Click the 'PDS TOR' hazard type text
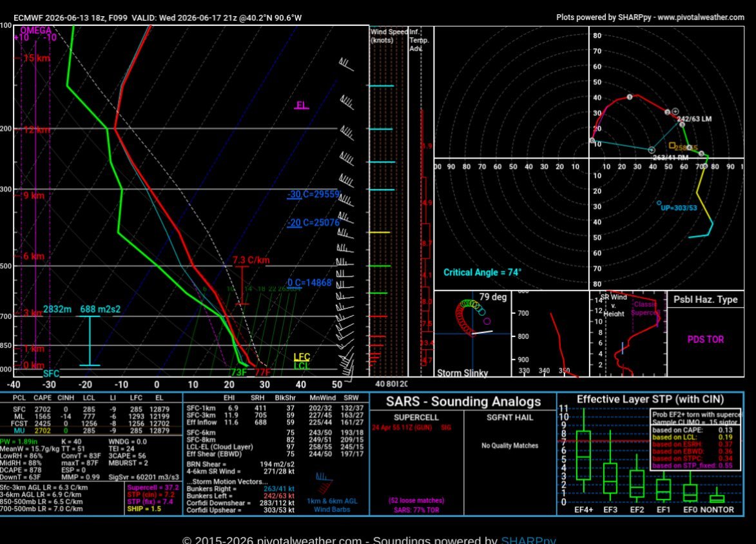The image size is (756, 544). [x=705, y=340]
